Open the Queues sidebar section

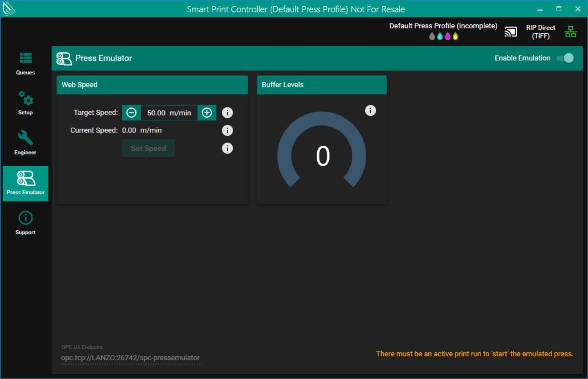(25, 63)
